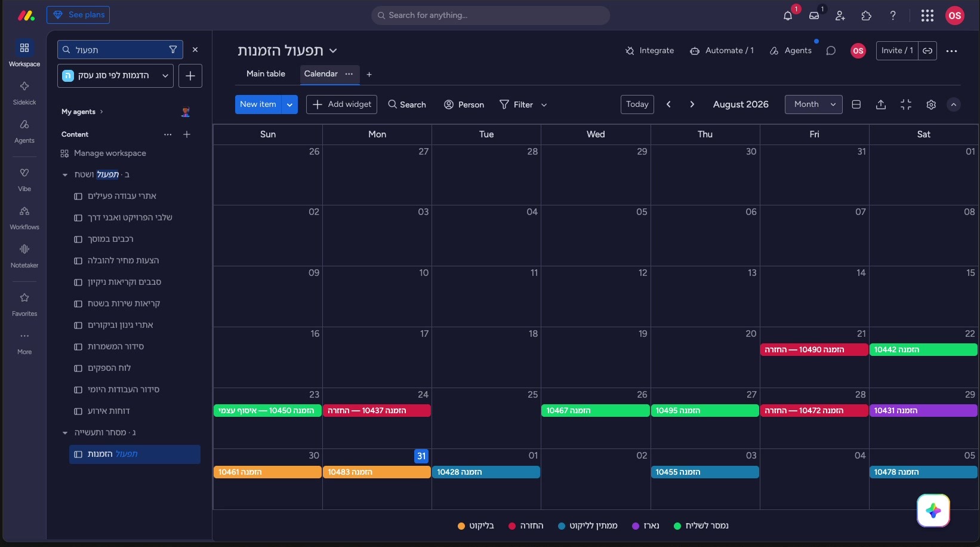Click the copy board link icon
The image size is (980, 547).
click(x=927, y=51)
